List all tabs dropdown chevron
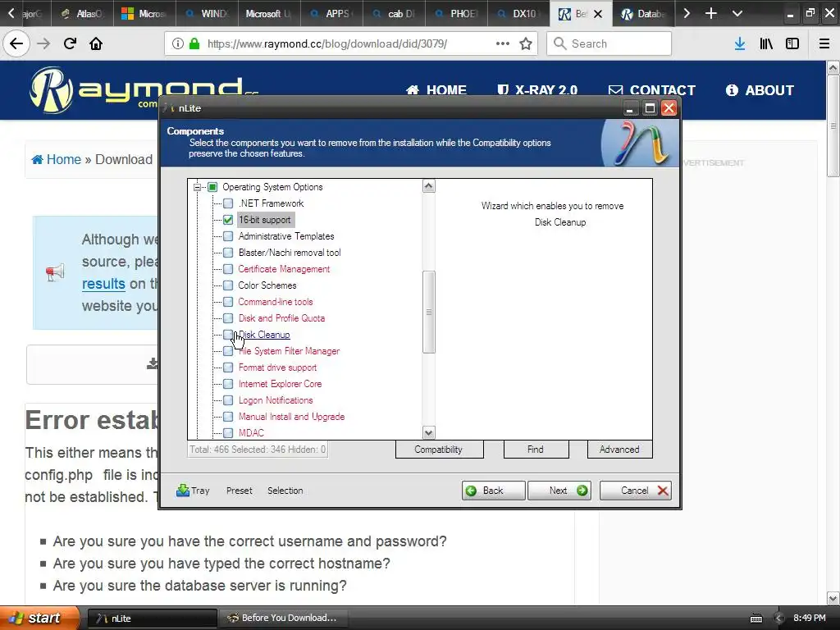The image size is (840, 630). pos(737,13)
